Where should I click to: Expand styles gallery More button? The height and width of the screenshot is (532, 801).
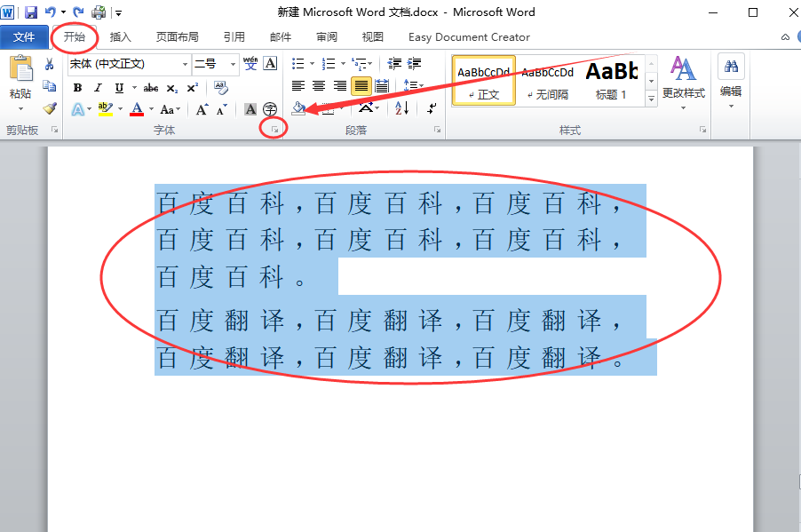651,99
